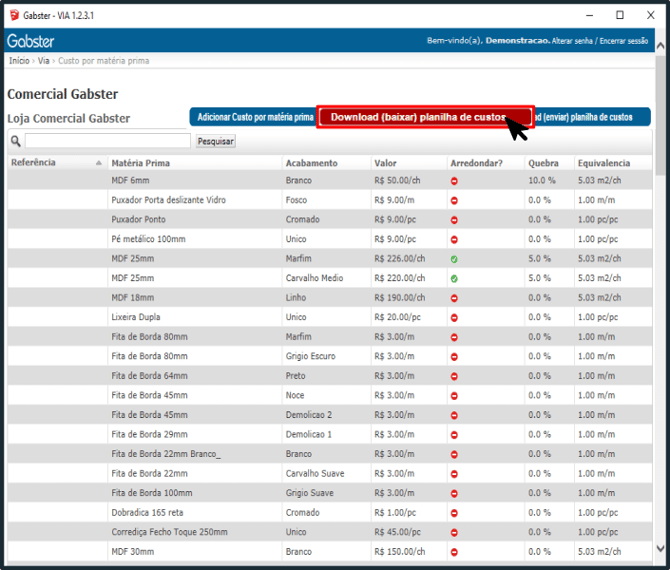670x570 pixels.
Task: Click the red round-off icon for MDF 6mm
Action: tap(454, 181)
